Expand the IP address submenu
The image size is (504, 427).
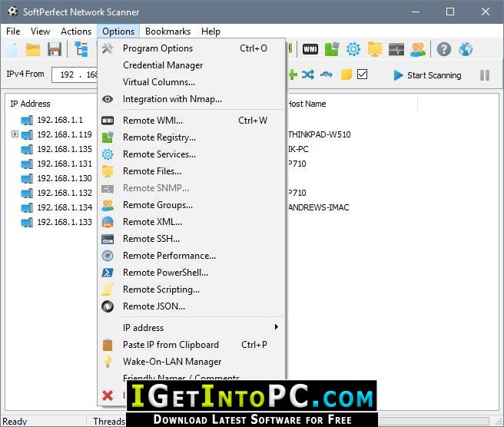click(x=191, y=328)
